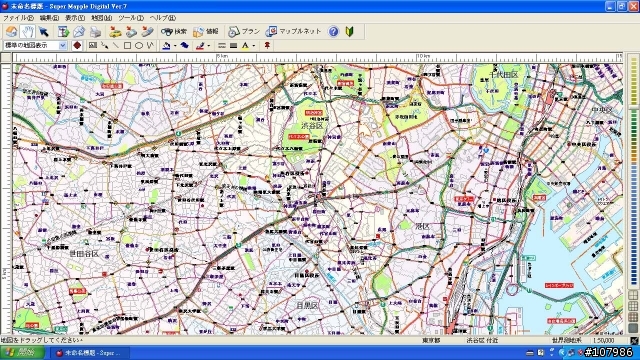Click the 千代田区 label on map
Viewport: 640px width, 360px height.
pos(504,75)
